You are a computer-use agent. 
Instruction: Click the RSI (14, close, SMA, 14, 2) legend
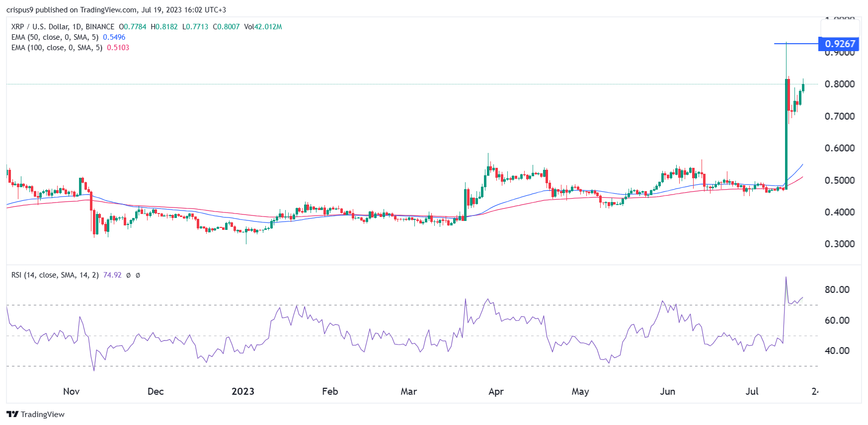click(55, 275)
